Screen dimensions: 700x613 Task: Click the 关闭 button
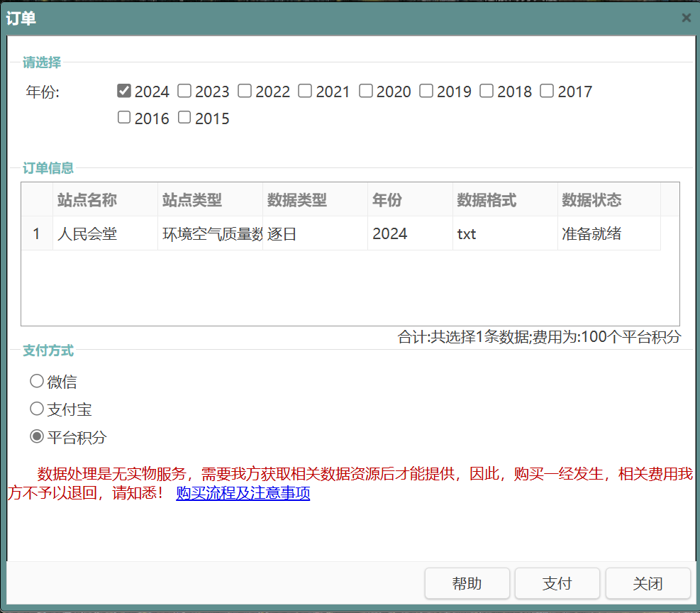(x=648, y=583)
